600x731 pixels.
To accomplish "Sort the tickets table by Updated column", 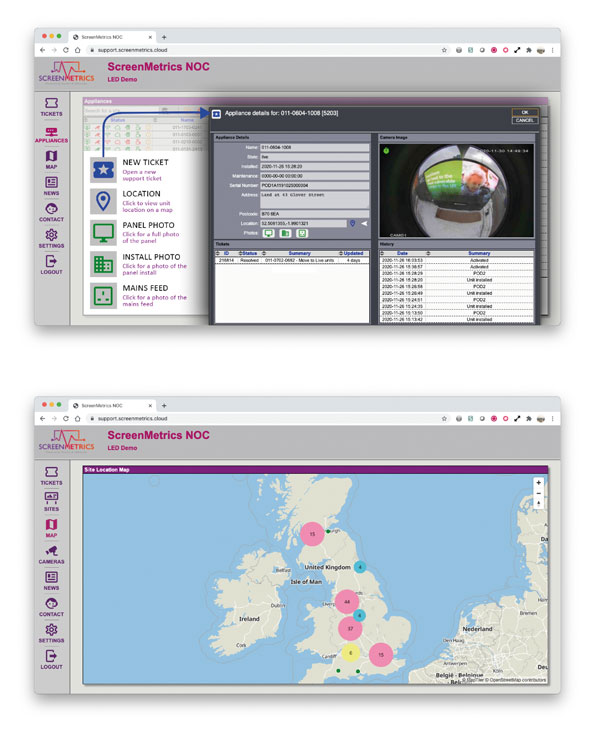I will pyautogui.click(x=355, y=251).
